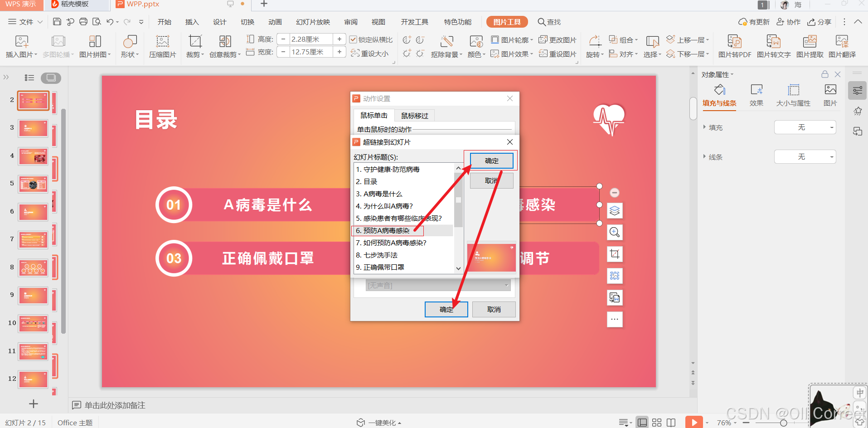Viewport: 868px width, 428px height.
Task: Click the outline view icon in slide panel
Action: click(29, 78)
